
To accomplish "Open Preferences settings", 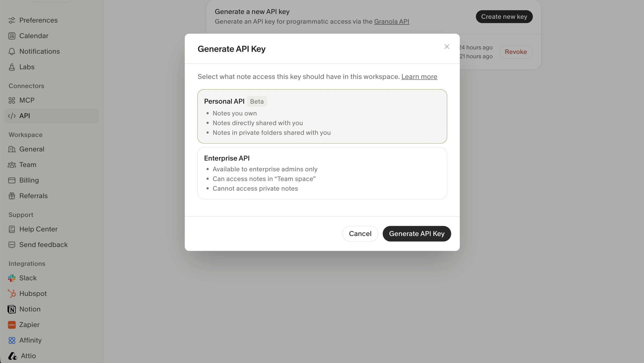I will point(38,20).
